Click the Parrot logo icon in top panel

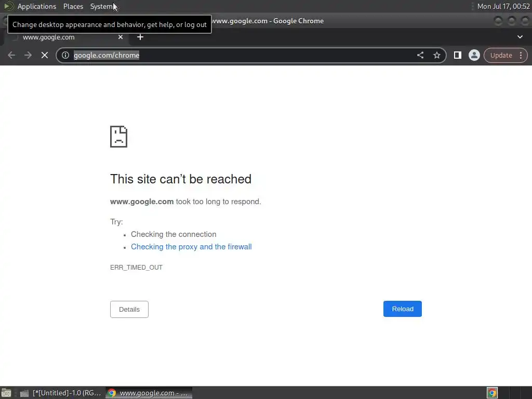point(8,6)
